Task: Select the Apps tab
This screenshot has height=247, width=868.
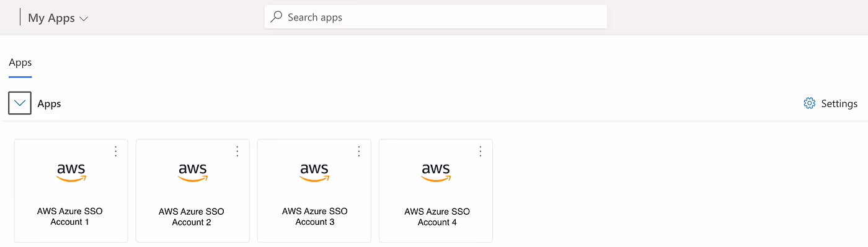Action: (x=20, y=63)
